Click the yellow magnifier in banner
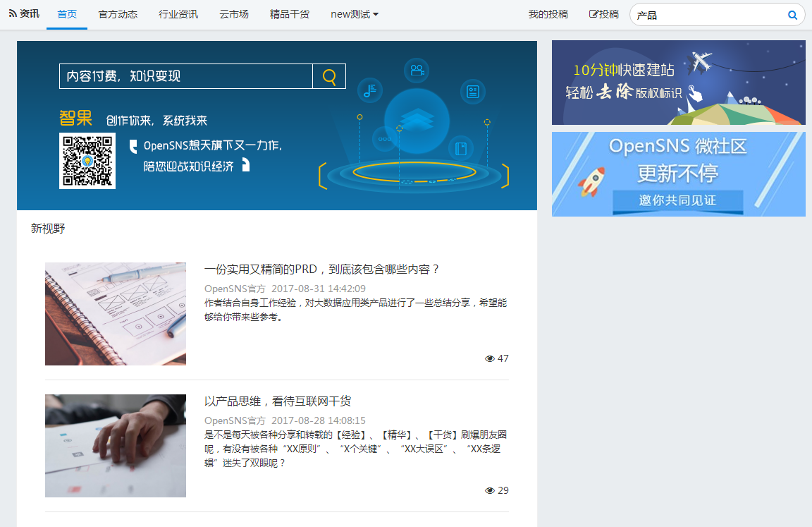The width and height of the screenshot is (812, 527). tap(329, 77)
